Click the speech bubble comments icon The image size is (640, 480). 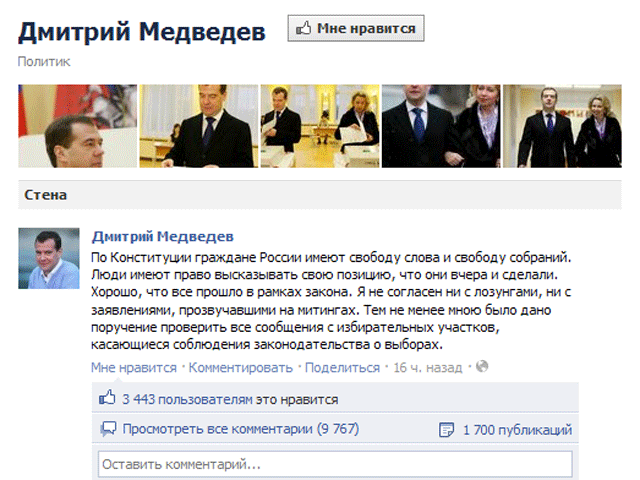[x=108, y=429]
